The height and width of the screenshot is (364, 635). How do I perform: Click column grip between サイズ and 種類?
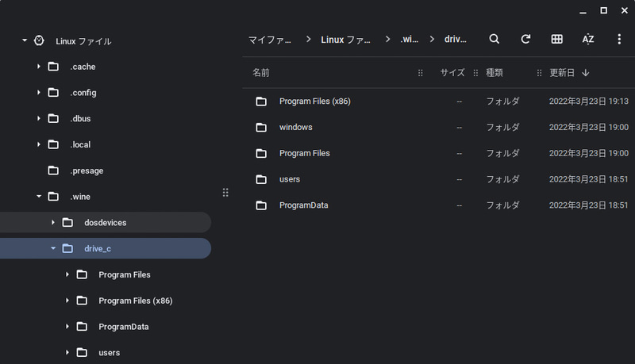point(475,73)
